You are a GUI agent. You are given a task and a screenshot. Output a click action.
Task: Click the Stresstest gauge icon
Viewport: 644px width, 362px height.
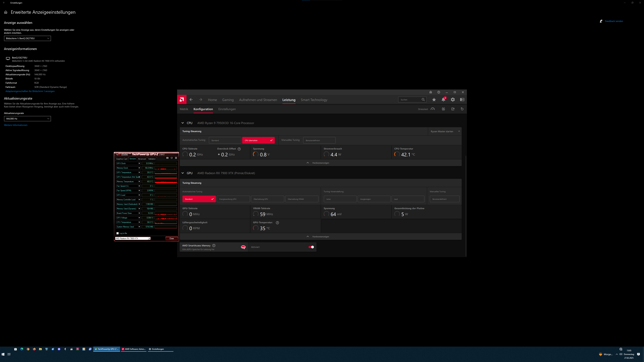pos(433,109)
